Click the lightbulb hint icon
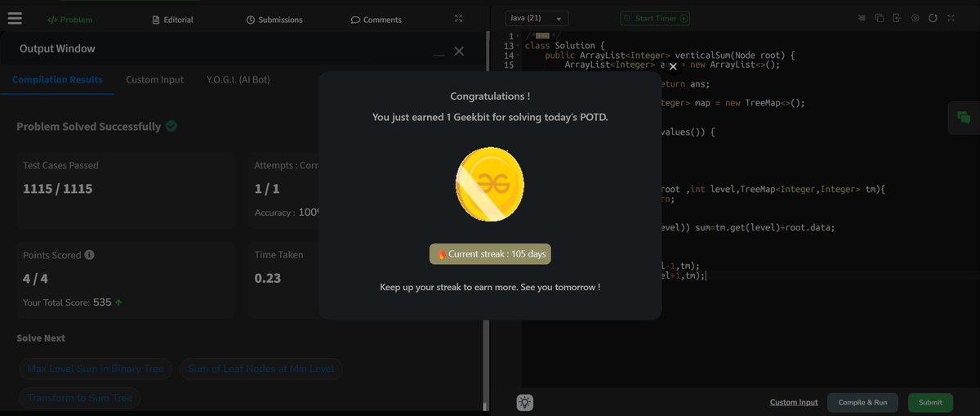 (524, 402)
